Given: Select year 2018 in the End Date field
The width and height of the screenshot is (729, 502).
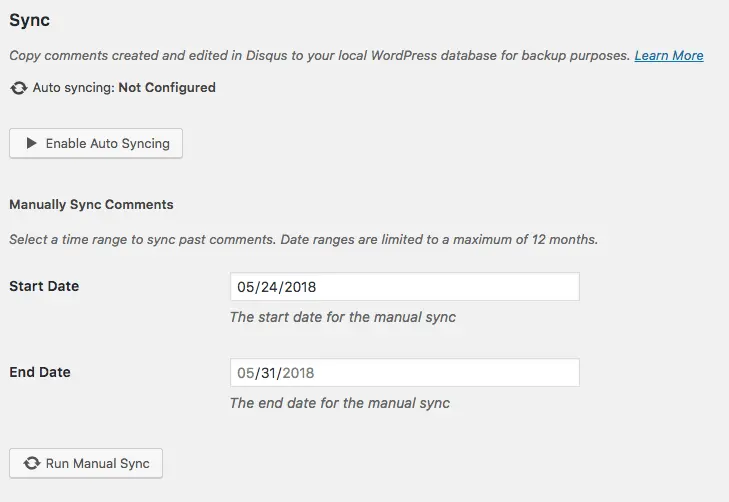Looking at the screenshot, I should (x=298, y=373).
